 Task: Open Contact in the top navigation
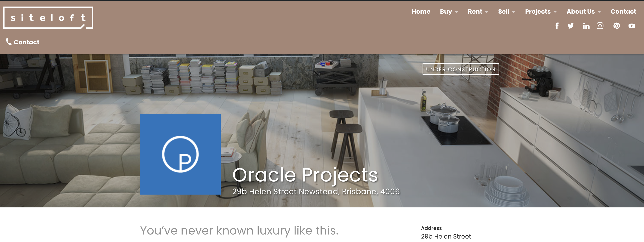(623, 12)
